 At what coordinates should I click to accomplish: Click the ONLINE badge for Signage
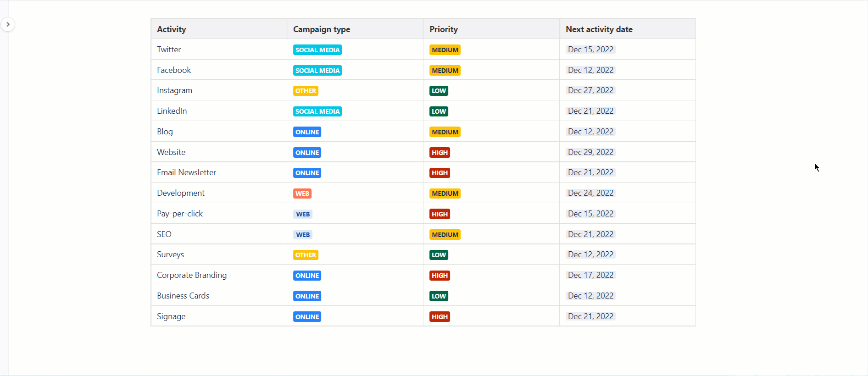tap(307, 317)
